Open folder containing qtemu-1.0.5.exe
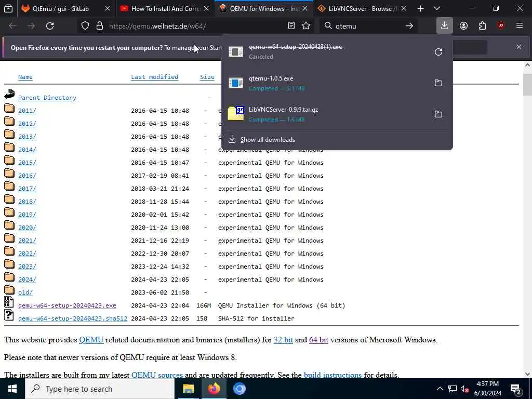This screenshot has height=399, width=532. (x=438, y=83)
